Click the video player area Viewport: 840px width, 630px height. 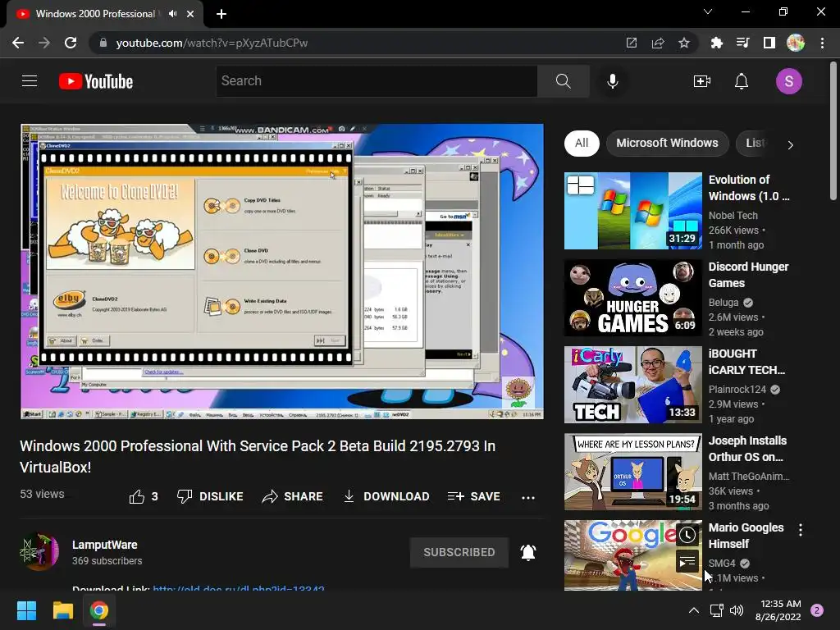(x=282, y=272)
